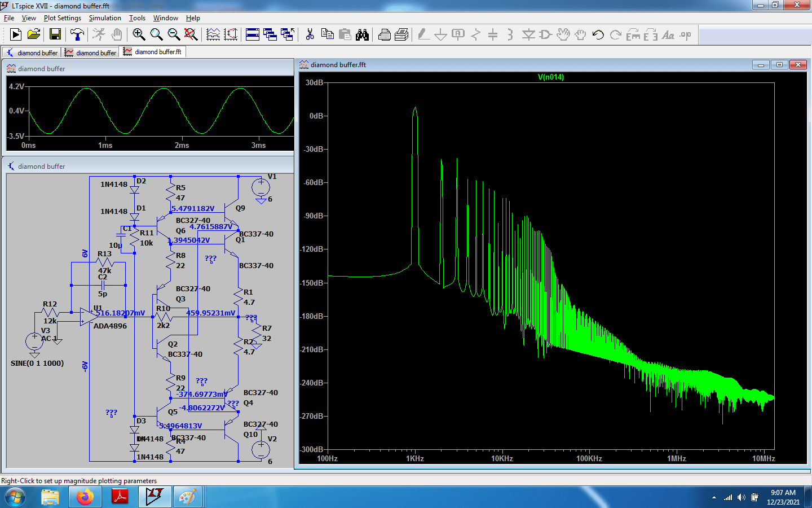Screen dimensions: 812x508
Task: Select the Place Component gate icon
Action: 545,35
